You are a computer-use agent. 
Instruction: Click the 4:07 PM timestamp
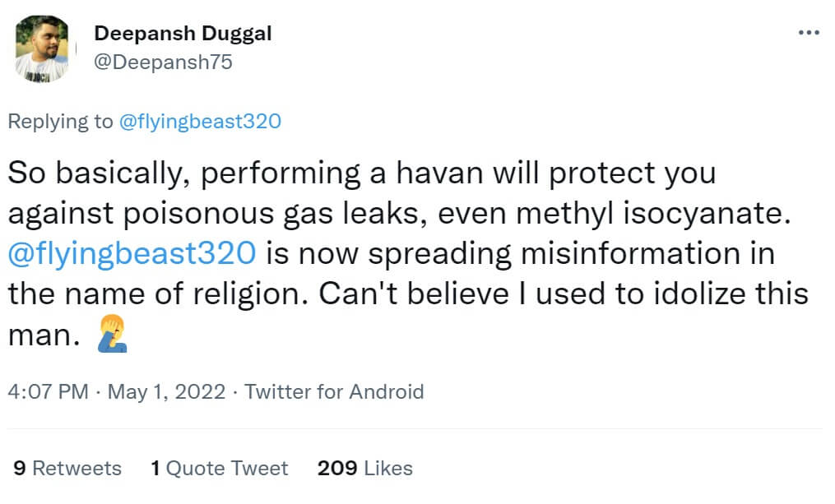click(x=48, y=391)
